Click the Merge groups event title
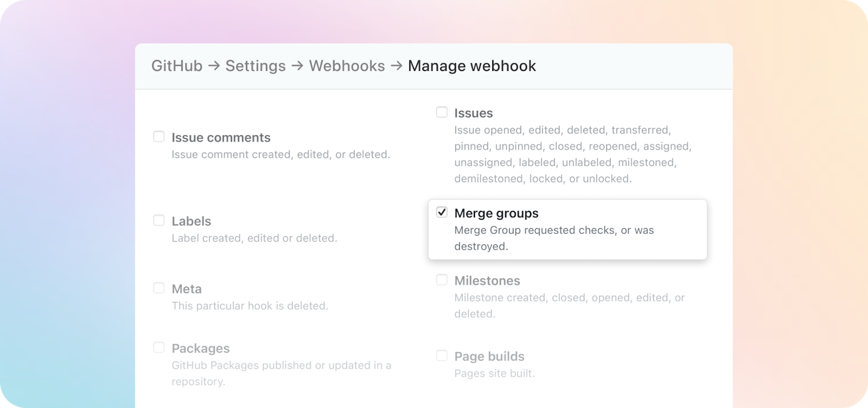The image size is (868, 408). pos(497,213)
